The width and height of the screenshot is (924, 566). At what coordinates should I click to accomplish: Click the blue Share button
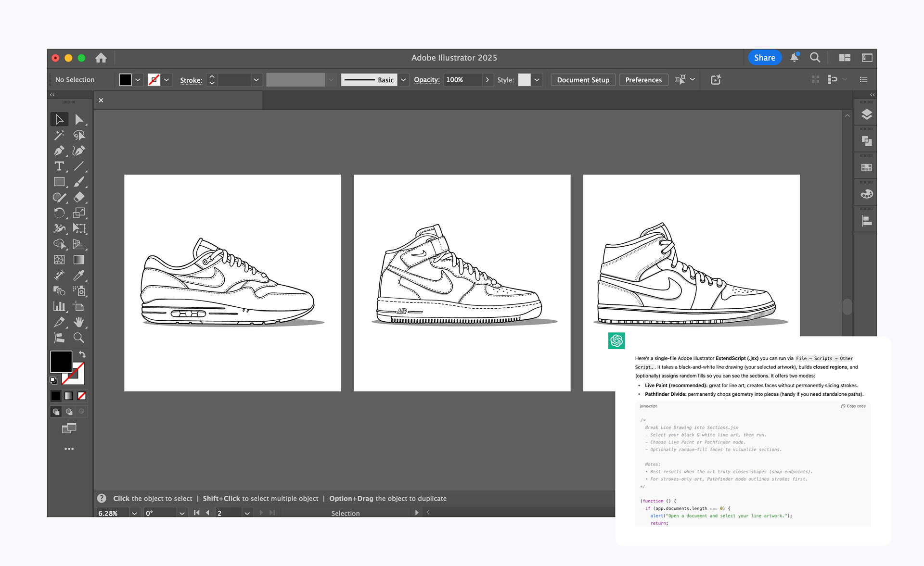coord(764,58)
